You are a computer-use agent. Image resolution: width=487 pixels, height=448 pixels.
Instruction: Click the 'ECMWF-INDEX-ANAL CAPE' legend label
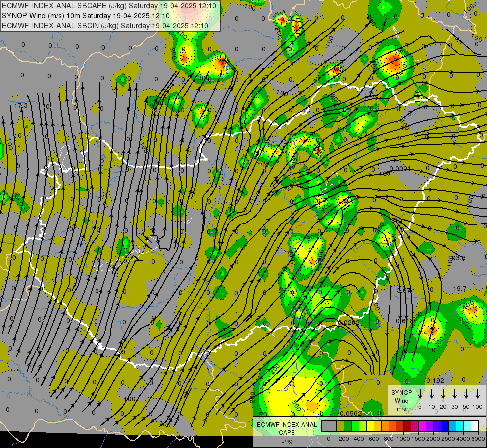pos(287,428)
